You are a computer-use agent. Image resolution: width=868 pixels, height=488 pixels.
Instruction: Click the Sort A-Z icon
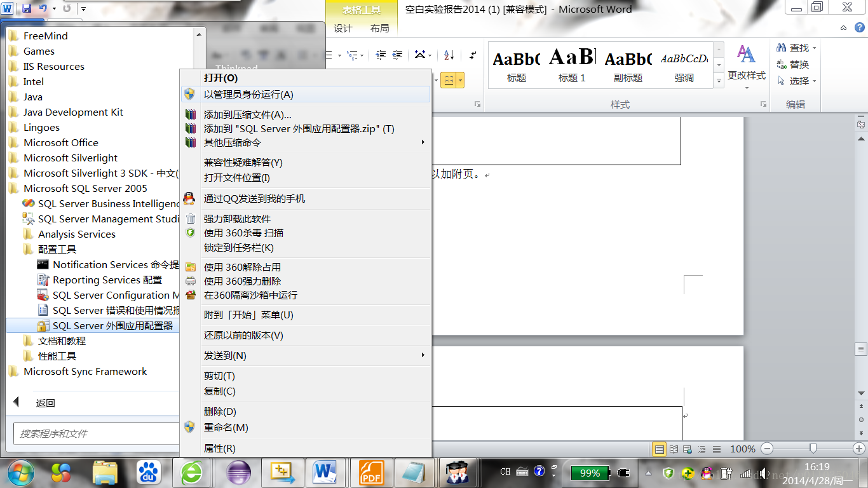[x=449, y=55]
